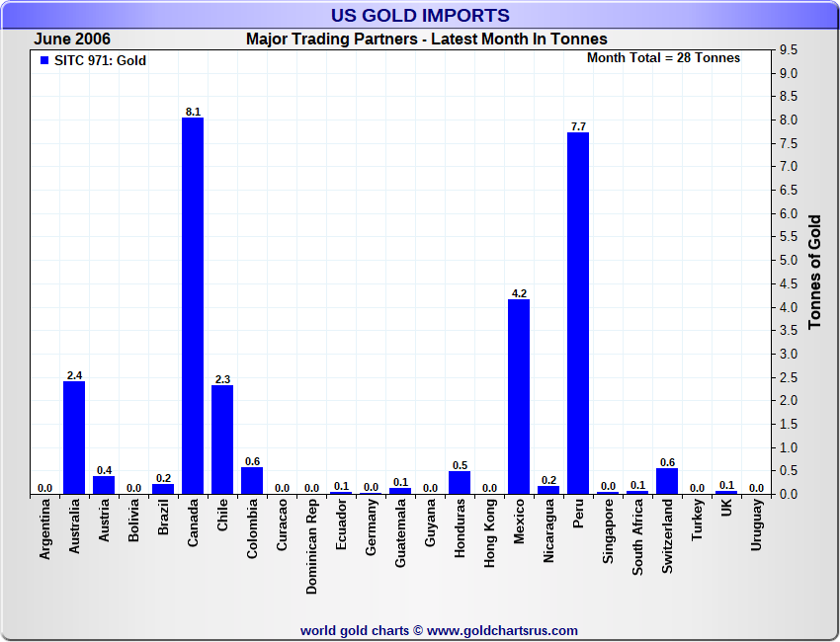The height and width of the screenshot is (642, 840).
Task: Click the 'South Africa' axis label
Action: (637, 537)
